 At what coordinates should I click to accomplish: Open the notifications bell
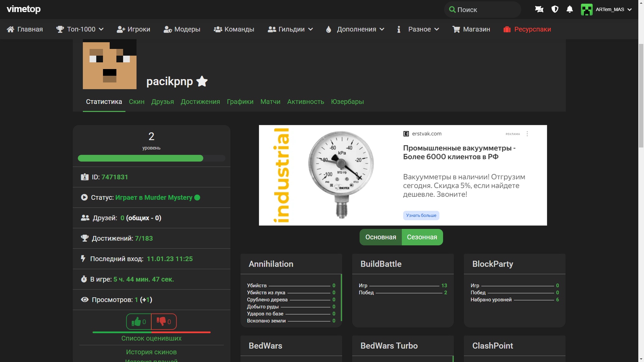(570, 9)
